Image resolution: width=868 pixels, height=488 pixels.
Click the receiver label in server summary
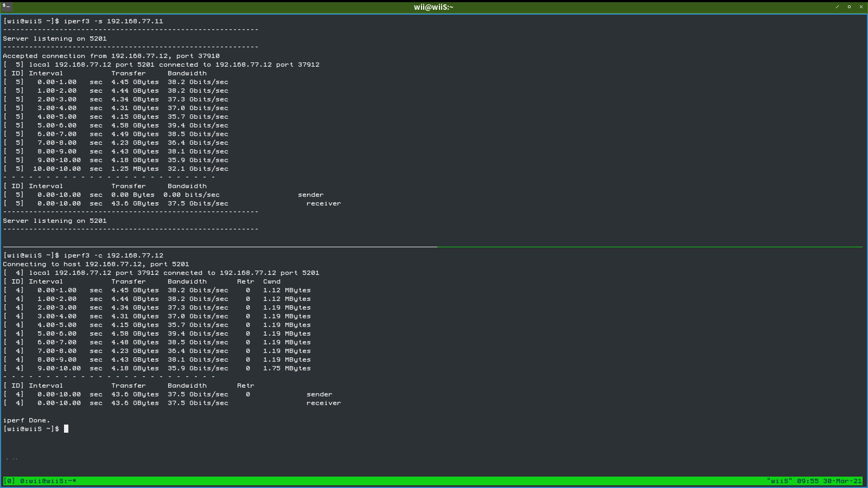tap(324, 203)
